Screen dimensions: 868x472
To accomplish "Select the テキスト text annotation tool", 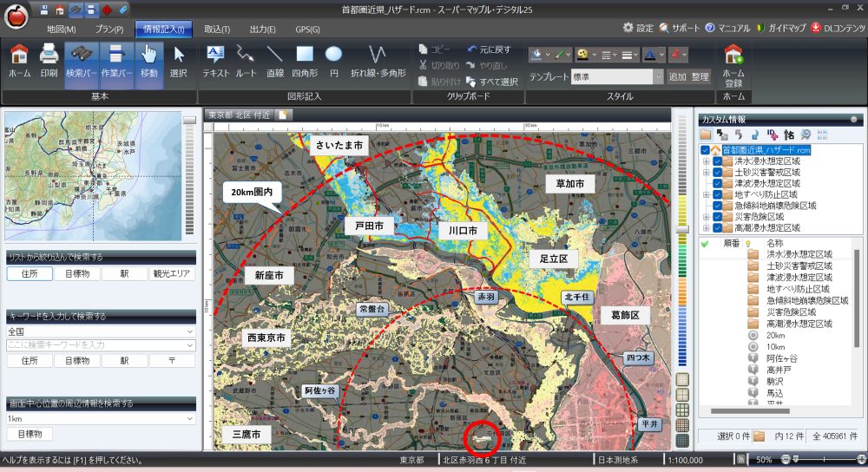I will pos(215,62).
